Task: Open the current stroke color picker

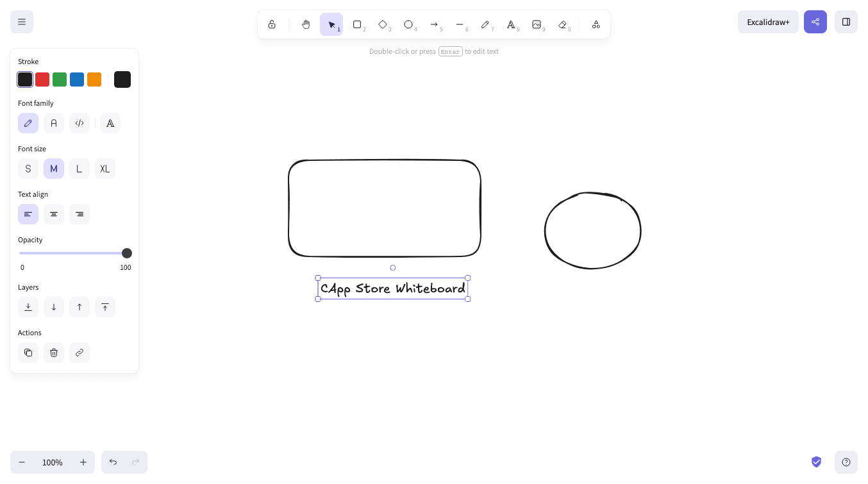Action: [x=122, y=79]
